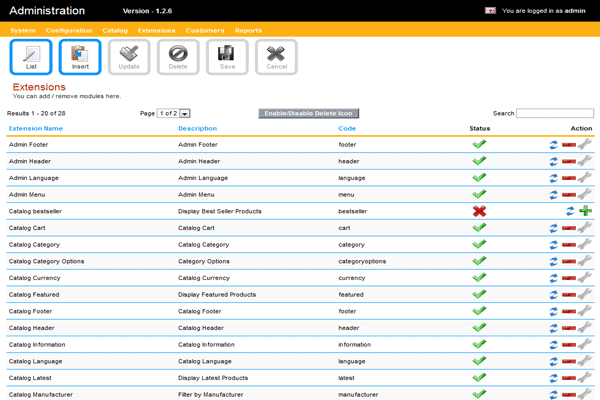600x400 pixels.
Task: Toggle Catalog Category status checkmark
Action: point(479,244)
